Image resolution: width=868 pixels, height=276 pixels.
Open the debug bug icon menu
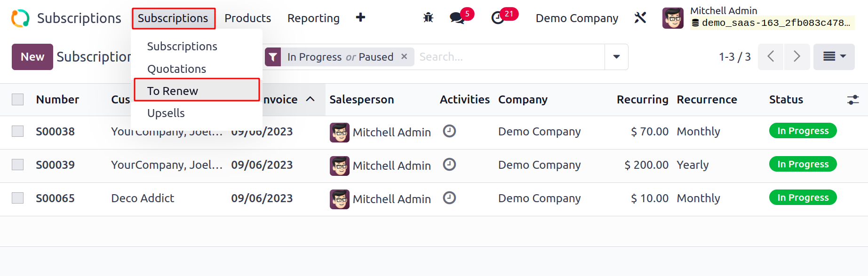pyautogui.click(x=428, y=18)
